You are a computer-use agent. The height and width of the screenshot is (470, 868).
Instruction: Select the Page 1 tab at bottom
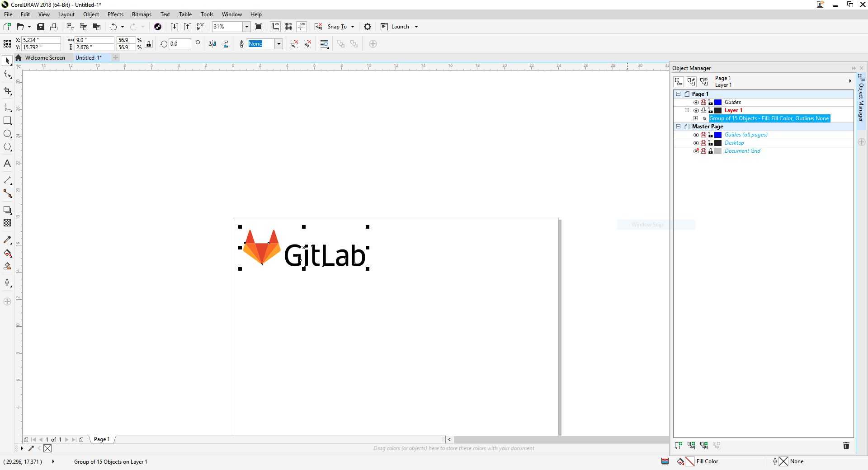[x=102, y=439]
